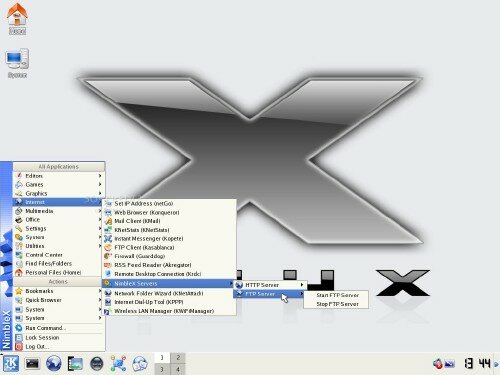The image size is (500, 375).
Task: Switch to virtual desktop 1
Action: coord(162,358)
